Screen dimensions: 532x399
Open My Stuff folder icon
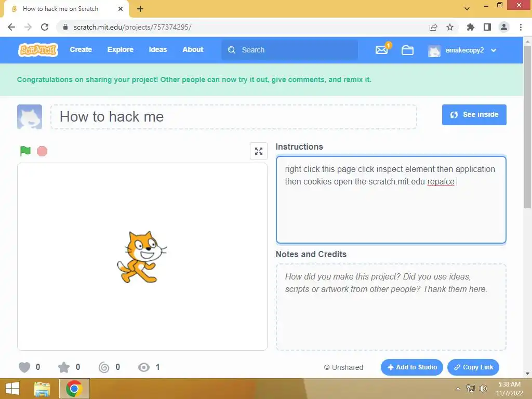pos(407,50)
